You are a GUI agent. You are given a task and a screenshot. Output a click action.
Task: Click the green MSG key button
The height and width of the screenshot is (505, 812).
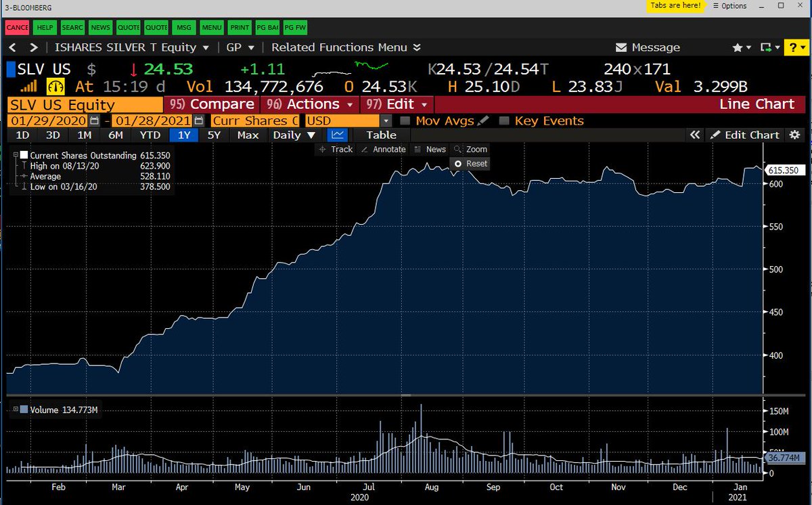click(183, 28)
